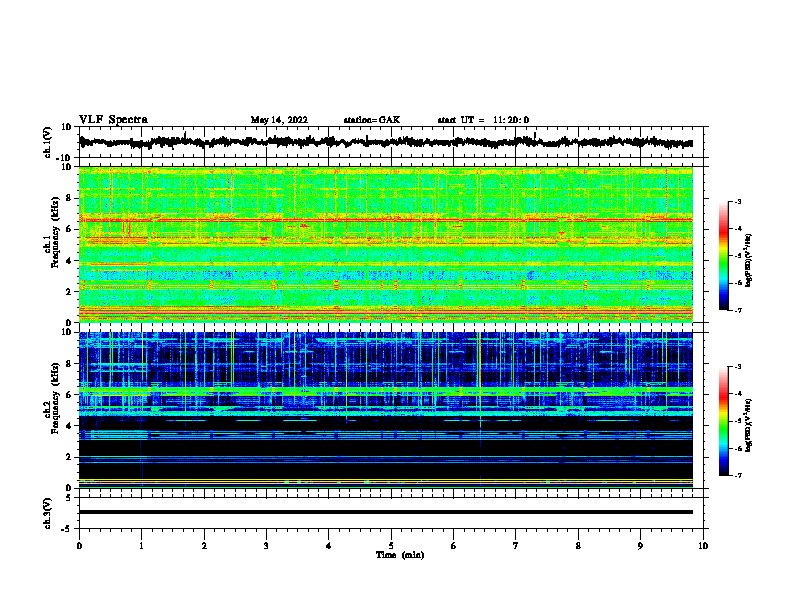Click time axis tick label "8"
The height and width of the screenshot is (612, 792).
point(578,546)
